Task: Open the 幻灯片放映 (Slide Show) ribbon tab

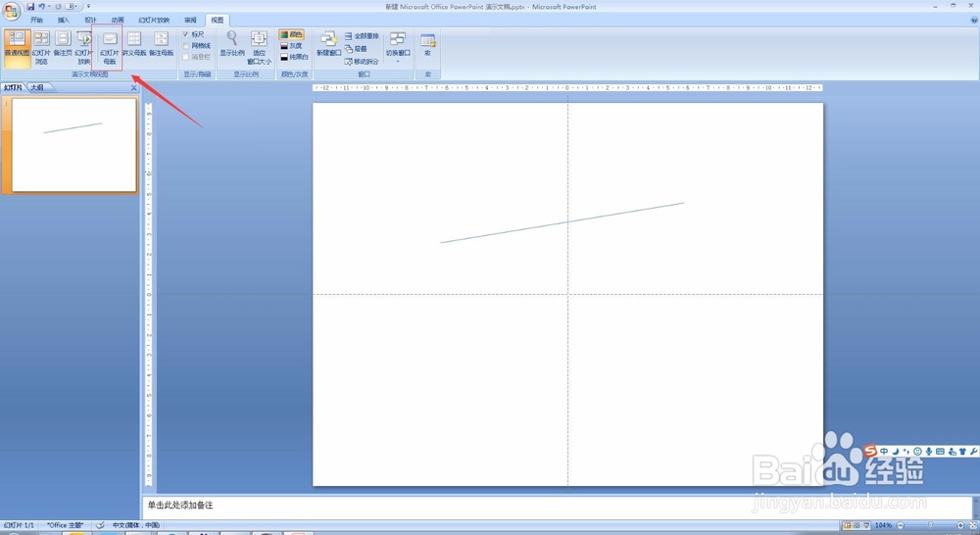Action: click(x=154, y=20)
